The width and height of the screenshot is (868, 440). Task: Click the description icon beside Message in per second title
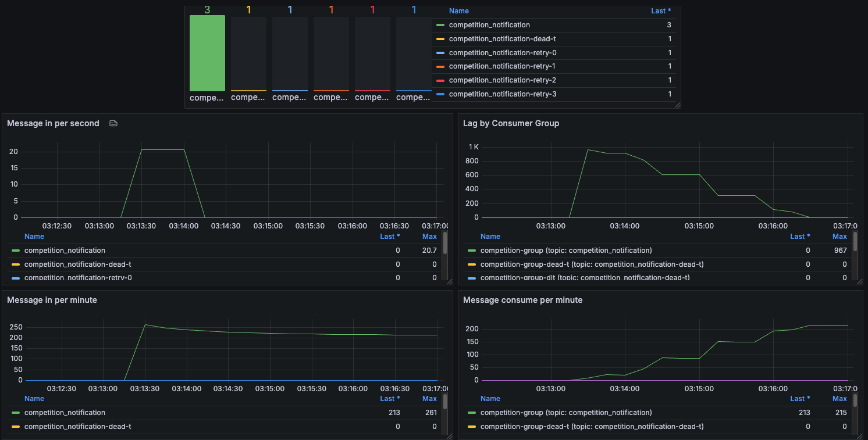(x=113, y=124)
